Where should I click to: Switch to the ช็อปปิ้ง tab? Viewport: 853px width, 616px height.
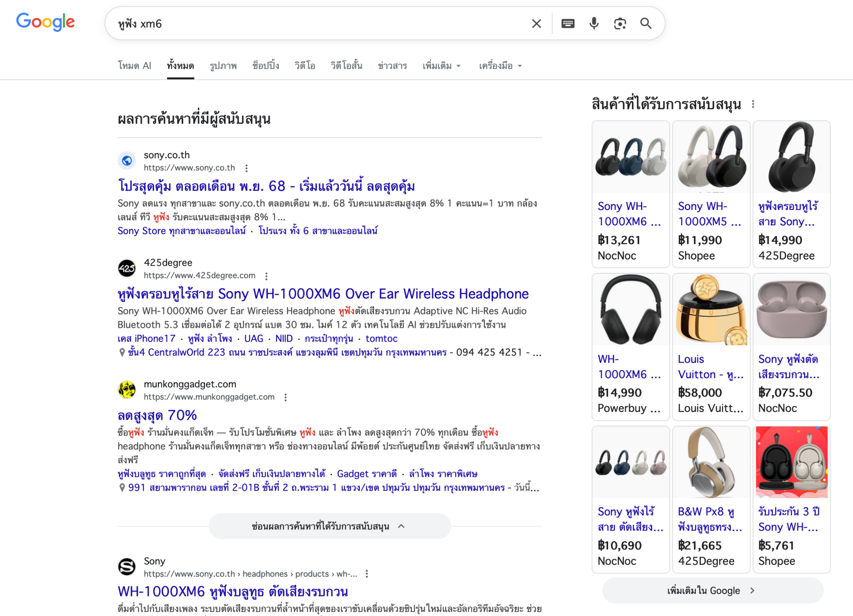(x=266, y=66)
